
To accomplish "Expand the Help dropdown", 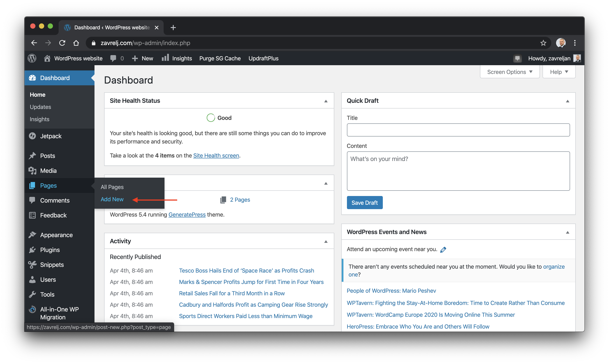I will pyautogui.click(x=559, y=72).
